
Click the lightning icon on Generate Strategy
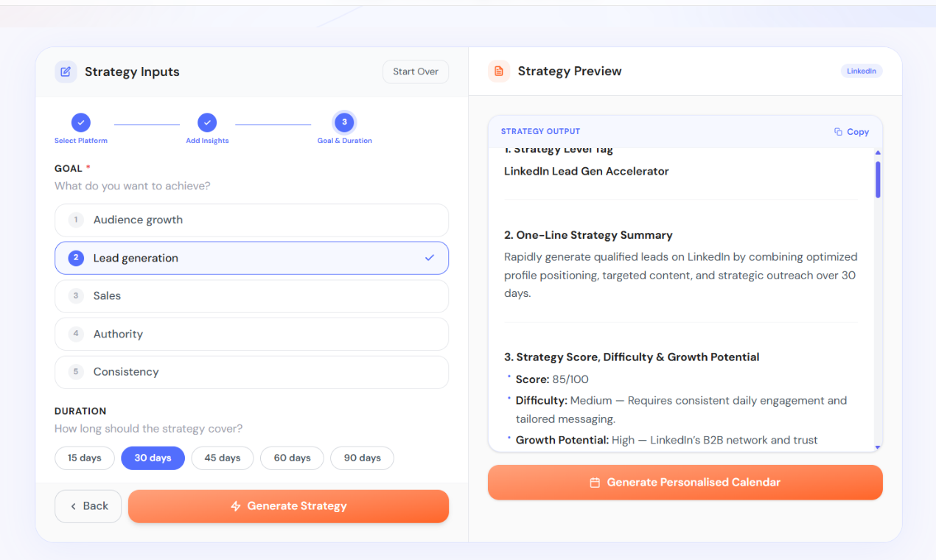coord(235,506)
